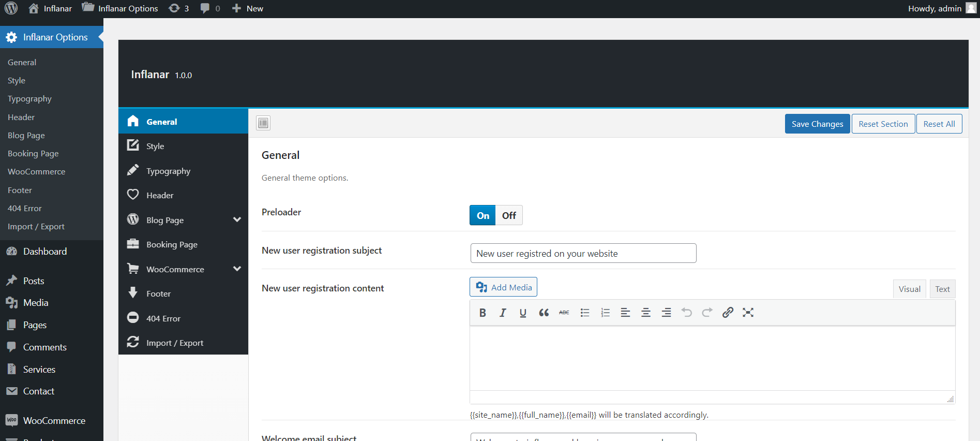The height and width of the screenshot is (441, 980).
Task: Align text left in editor
Action: 625,313
